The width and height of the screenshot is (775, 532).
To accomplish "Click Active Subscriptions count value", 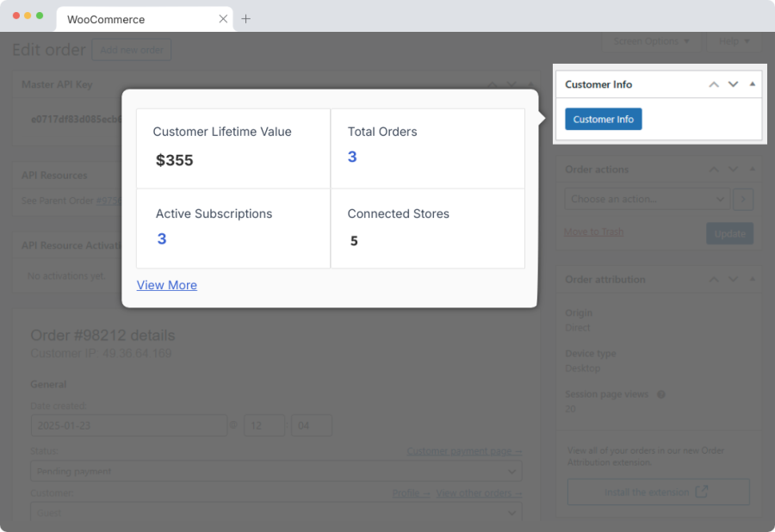I will [162, 238].
